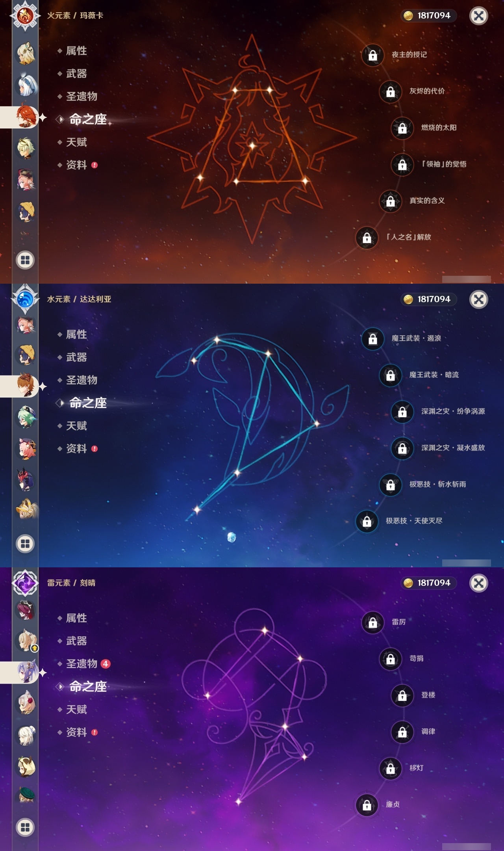The width and height of the screenshot is (504, 851).
Task: Click the 深渊之灾・凝水盛放 constellation label
Action: (x=453, y=448)
